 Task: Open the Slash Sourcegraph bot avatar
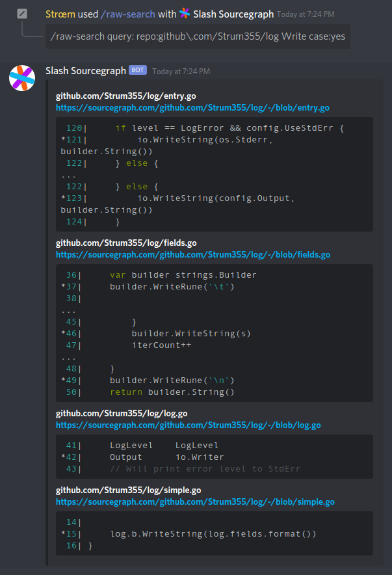point(22,78)
